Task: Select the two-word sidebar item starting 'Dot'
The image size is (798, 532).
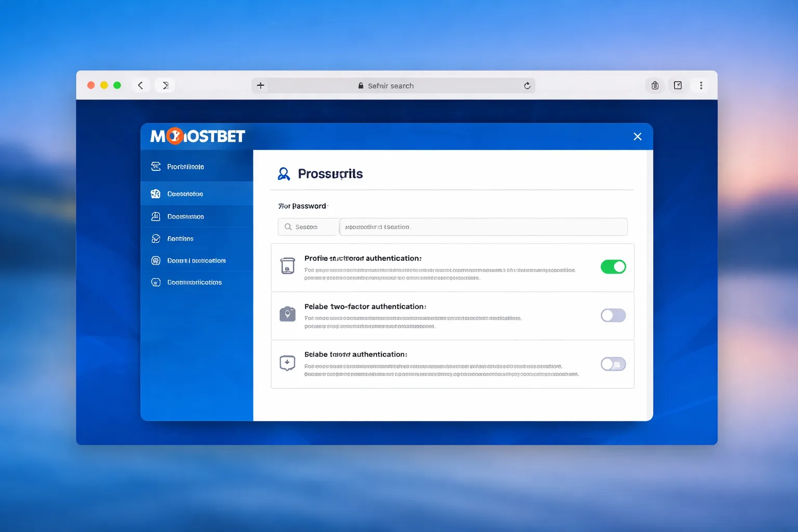Action: (196, 260)
